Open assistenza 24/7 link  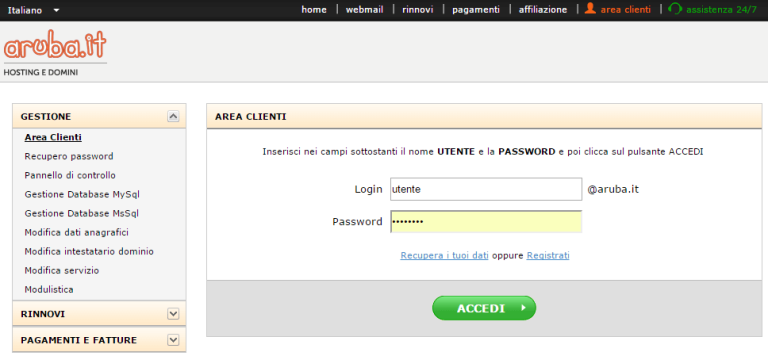tap(721, 9)
